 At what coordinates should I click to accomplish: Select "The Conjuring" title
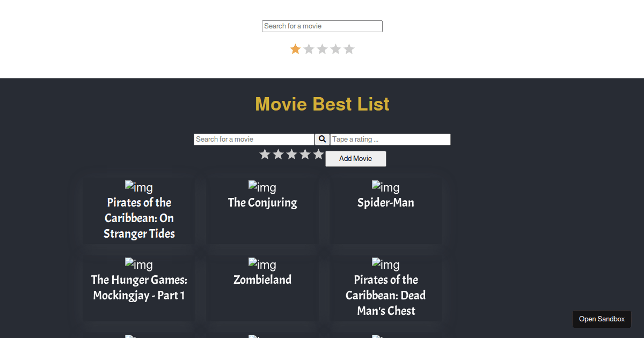coord(262,203)
